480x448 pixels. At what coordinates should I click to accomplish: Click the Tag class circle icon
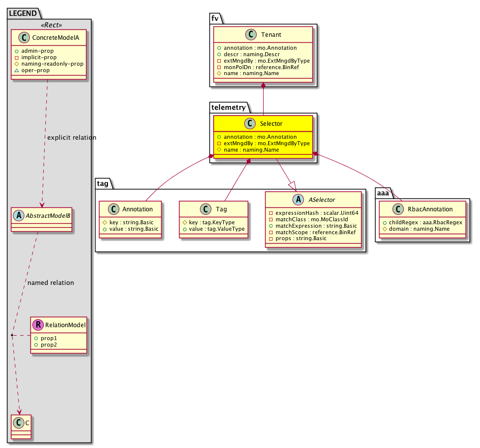click(207, 209)
